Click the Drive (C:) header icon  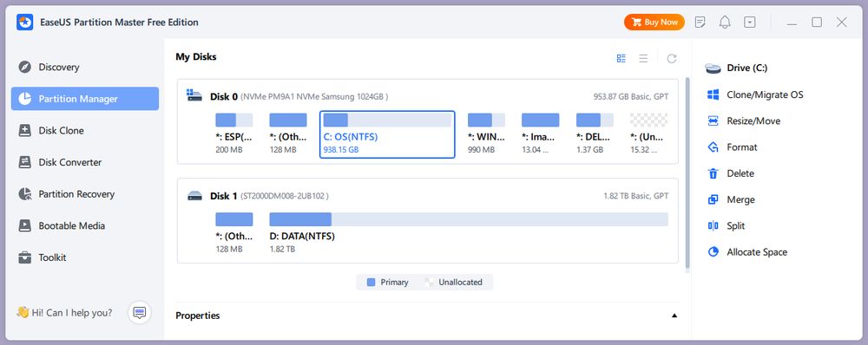(713, 68)
